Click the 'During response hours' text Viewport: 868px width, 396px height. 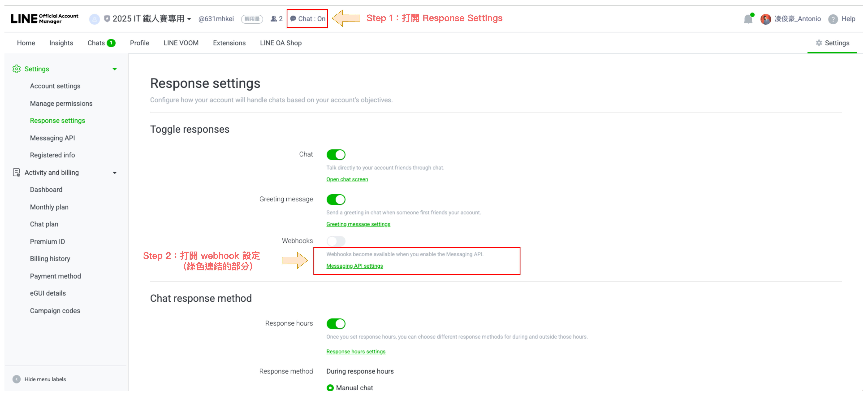[x=360, y=371]
